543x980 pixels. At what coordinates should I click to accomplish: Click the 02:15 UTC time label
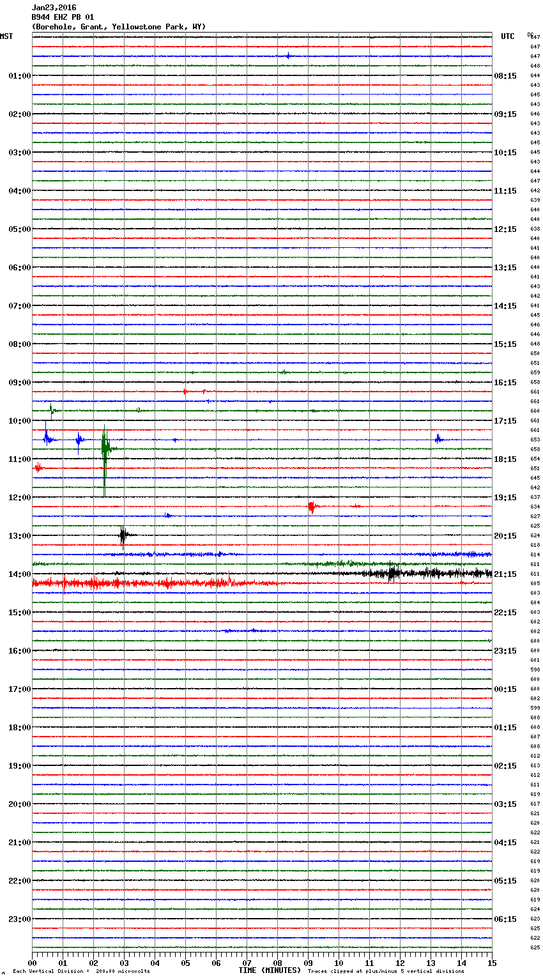coord(505,766)
